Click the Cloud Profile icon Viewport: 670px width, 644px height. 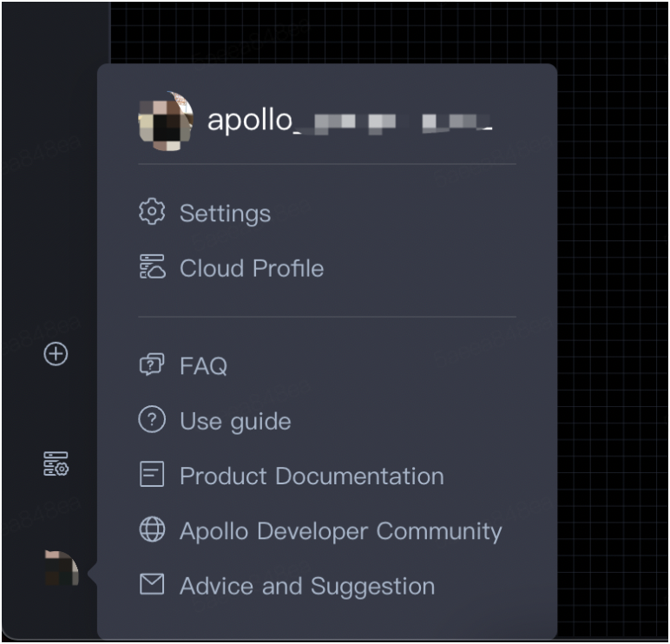click(152, 266)
